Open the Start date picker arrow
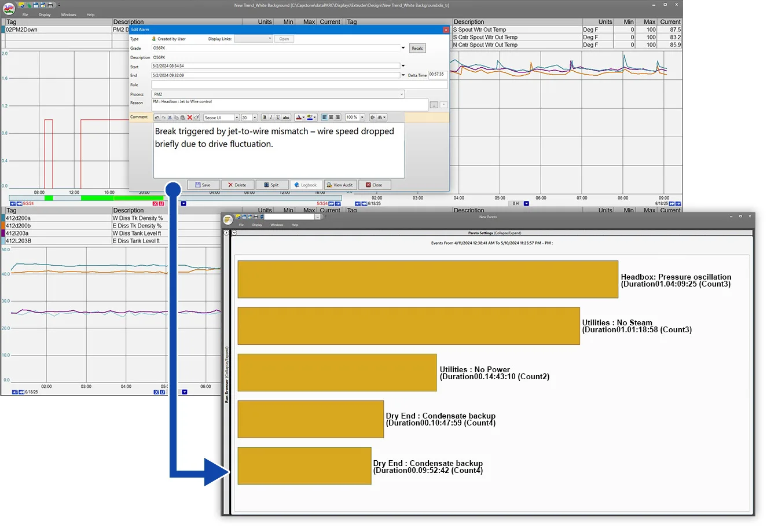This screenshot has height=532, width=767. click(403, 66)
